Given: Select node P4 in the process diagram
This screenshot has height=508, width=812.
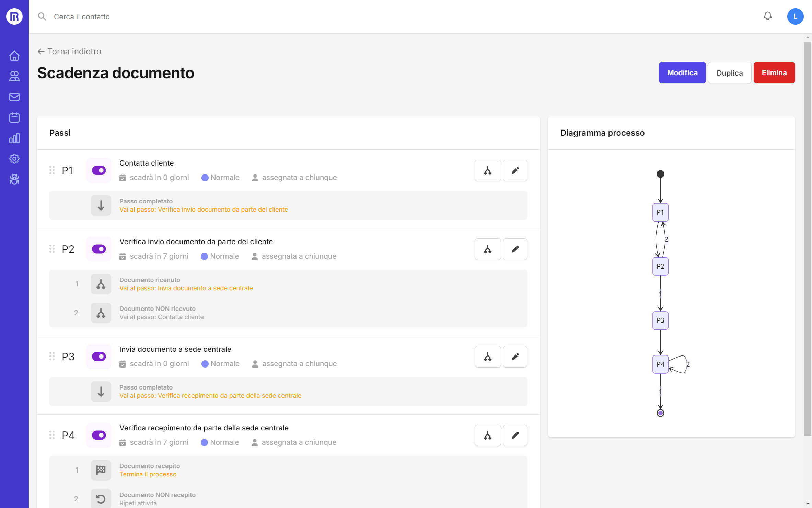Looking at the screenshot, I should pos(660,364).
